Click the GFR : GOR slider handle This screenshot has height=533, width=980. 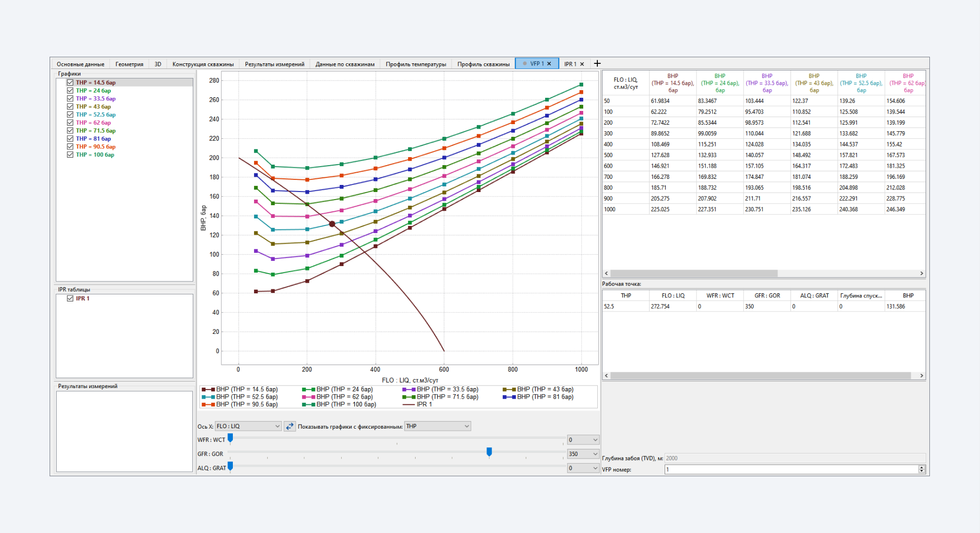point(489,452)
